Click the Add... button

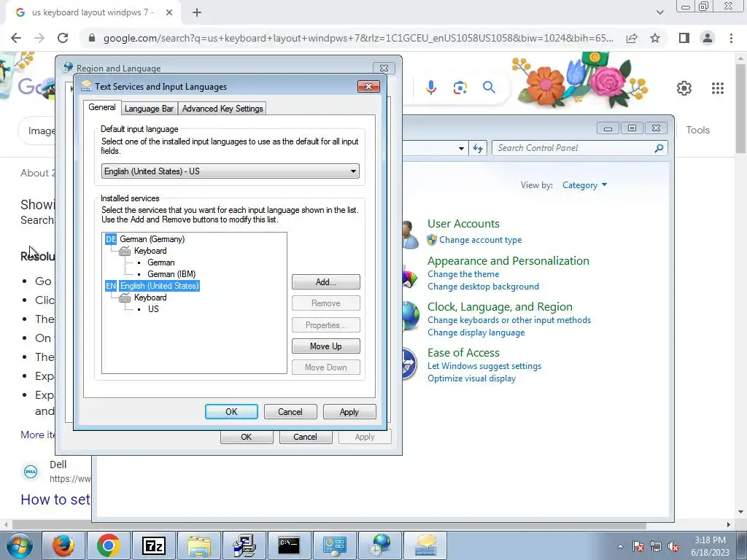point(326,282)
